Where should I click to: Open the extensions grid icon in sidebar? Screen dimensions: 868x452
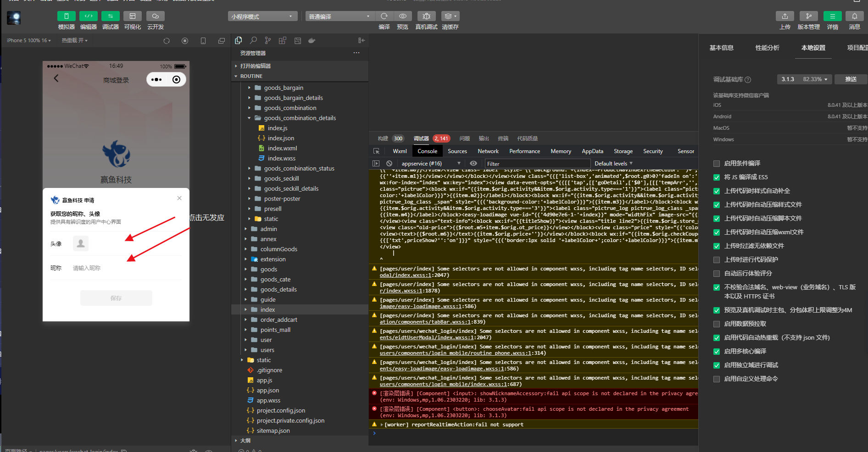(283, 40)
